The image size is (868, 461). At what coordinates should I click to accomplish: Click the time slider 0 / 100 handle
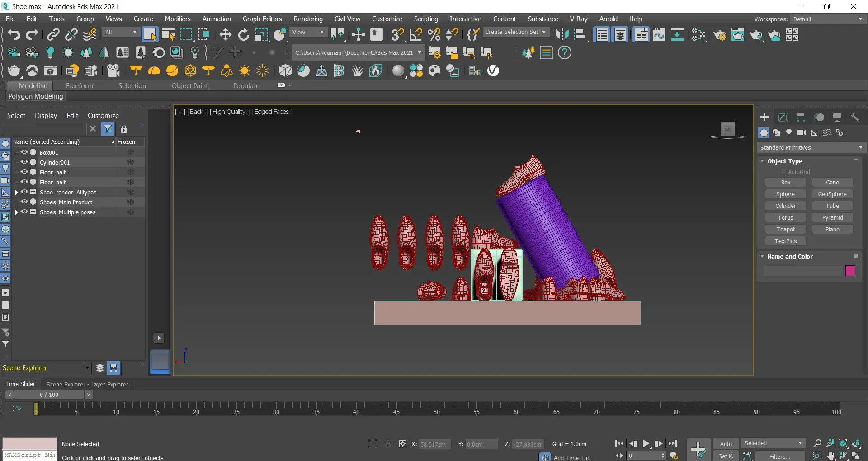(49, 395)
